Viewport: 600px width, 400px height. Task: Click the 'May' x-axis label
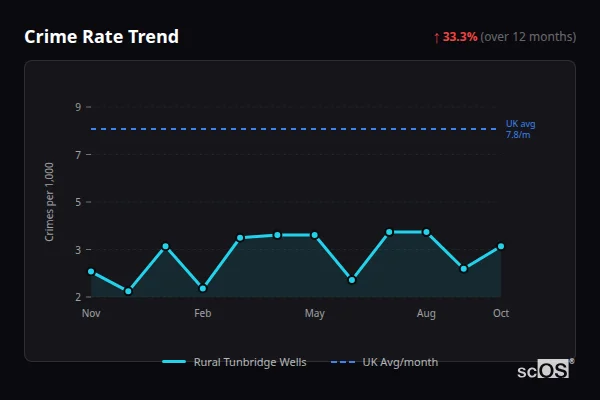[x=315, y=314]
